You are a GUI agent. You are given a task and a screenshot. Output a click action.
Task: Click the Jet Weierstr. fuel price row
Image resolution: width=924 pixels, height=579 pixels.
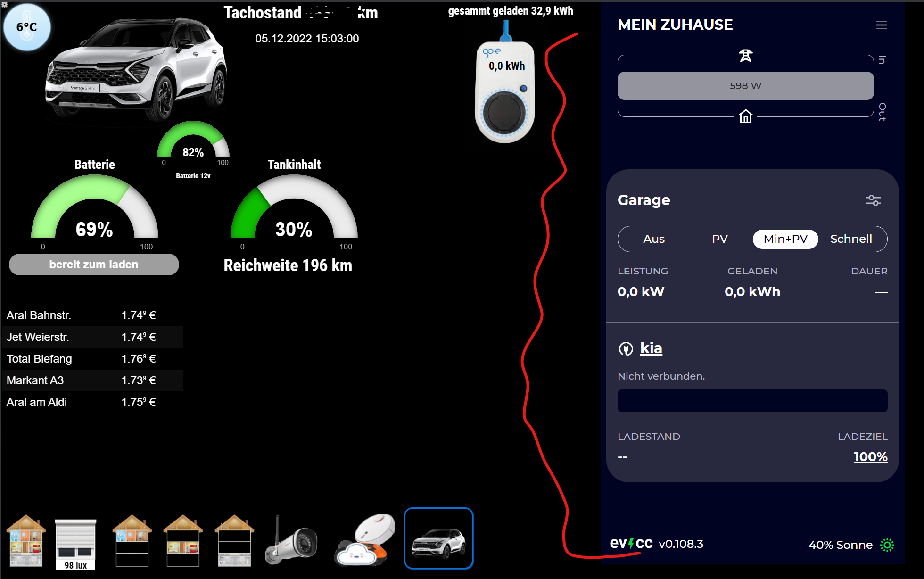click(x=92, y=337)
